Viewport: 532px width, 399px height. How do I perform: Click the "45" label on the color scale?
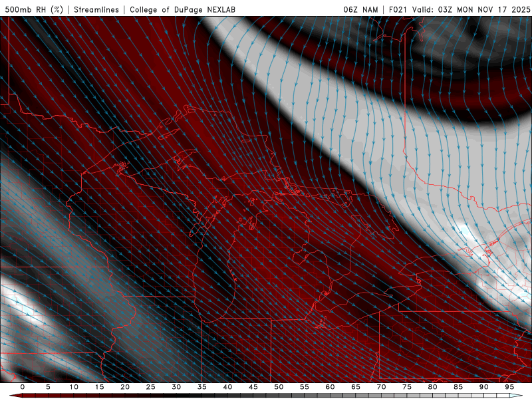(x=253, y=387)
